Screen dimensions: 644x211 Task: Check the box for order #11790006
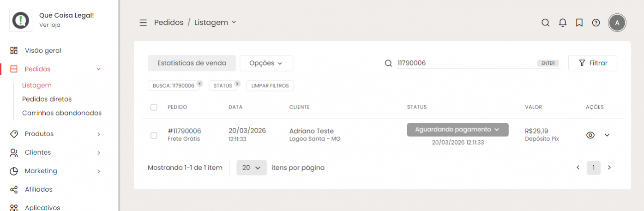[154, 135]
